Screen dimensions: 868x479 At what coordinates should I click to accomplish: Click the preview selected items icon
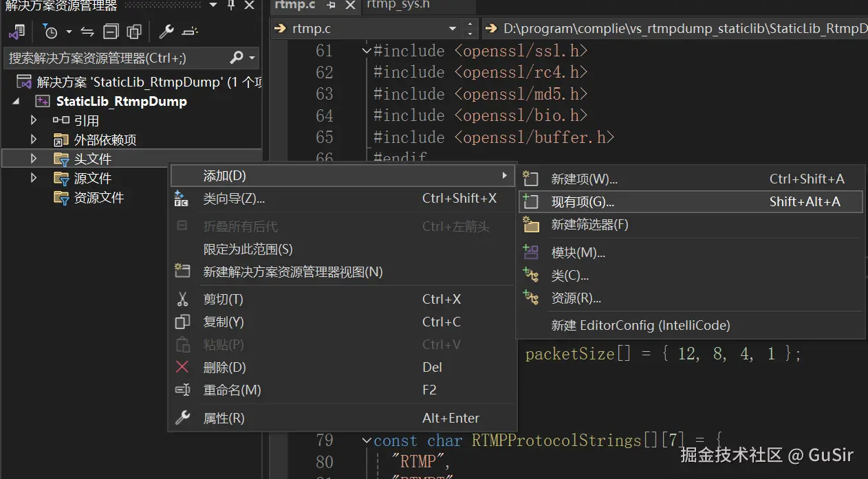coord(190,32)
